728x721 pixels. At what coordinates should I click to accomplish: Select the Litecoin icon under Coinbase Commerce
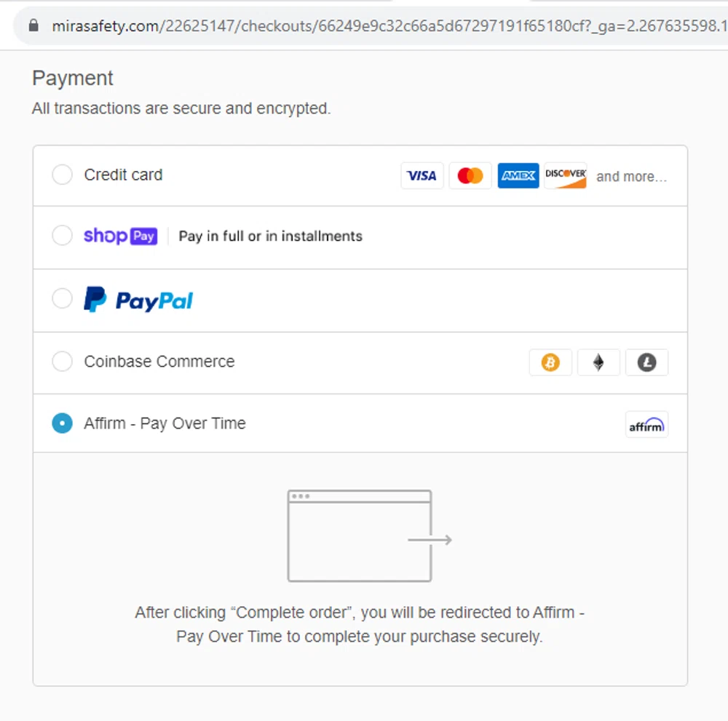[x=646, y=362]
